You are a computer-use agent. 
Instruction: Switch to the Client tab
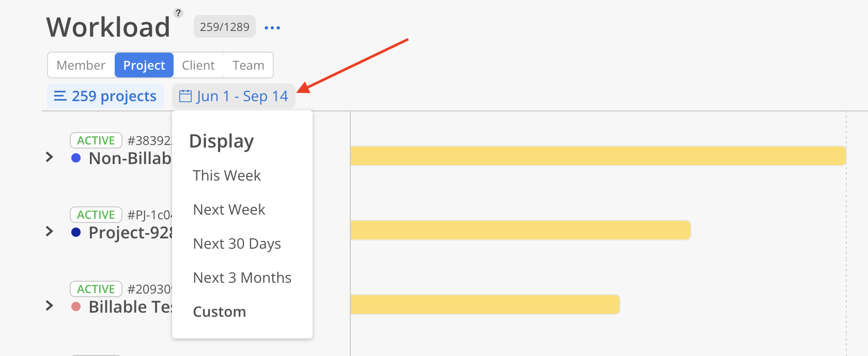tap(198, 65)
